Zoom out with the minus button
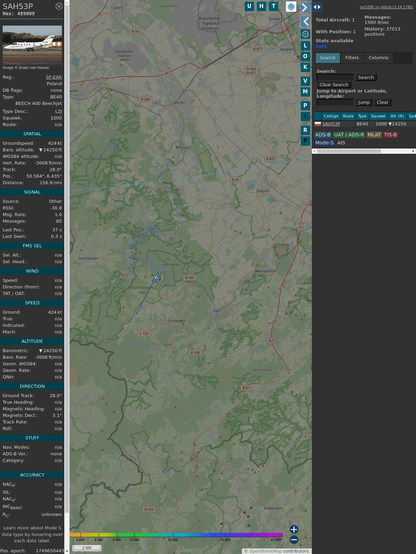Screen dimensions: 416x554 click(294, 540)
